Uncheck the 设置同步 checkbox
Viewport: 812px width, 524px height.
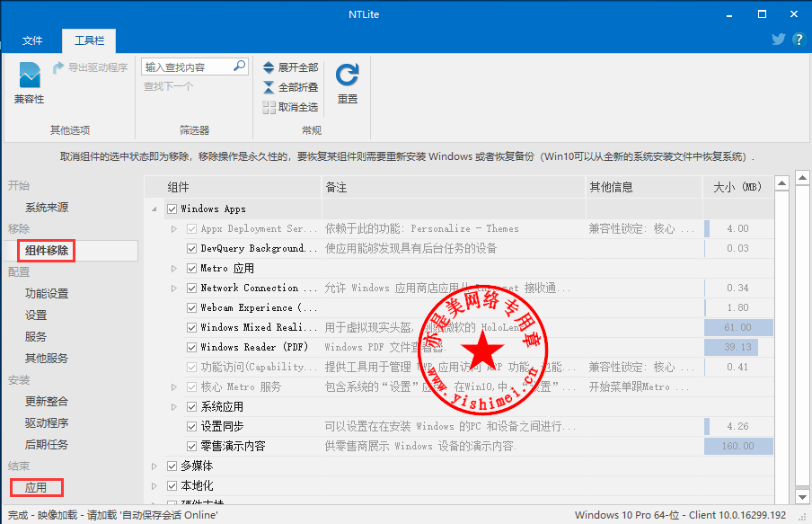(x=191, y=427)
